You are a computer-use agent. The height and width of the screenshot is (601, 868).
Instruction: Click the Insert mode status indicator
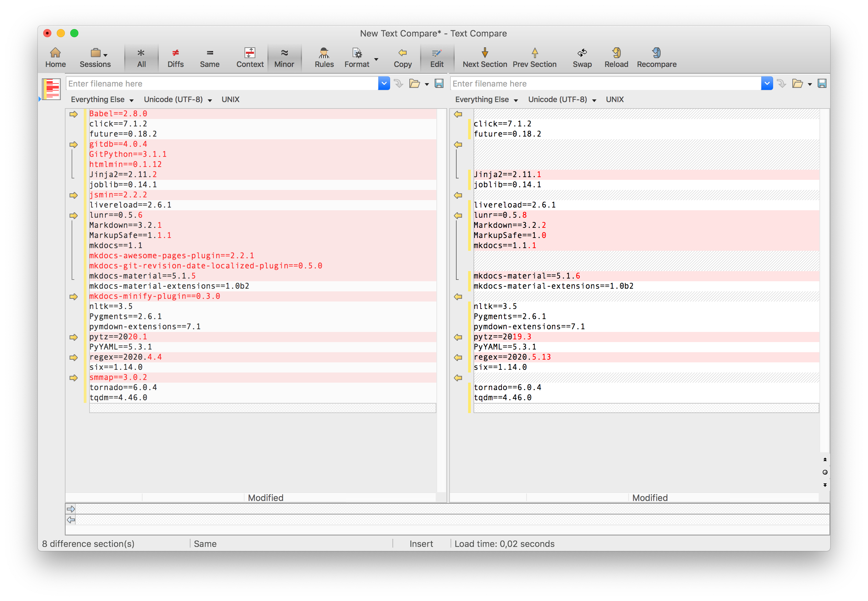point(421,544)
